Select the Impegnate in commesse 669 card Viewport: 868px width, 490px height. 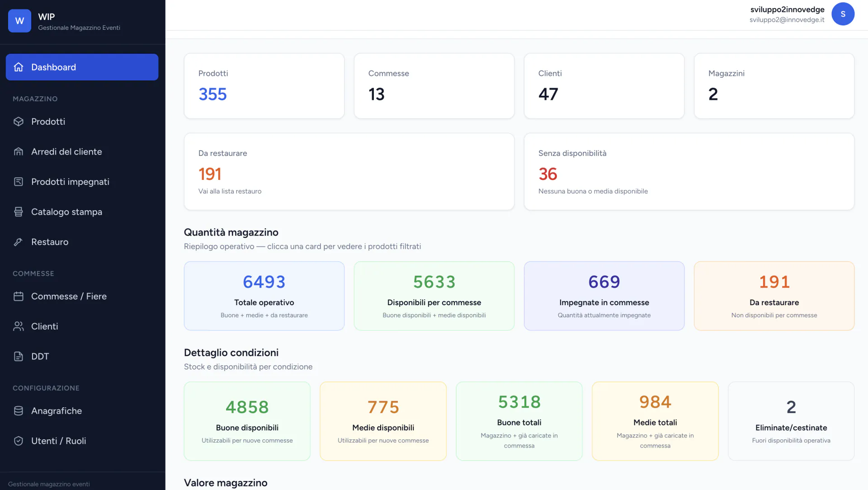tap(604, 296)
